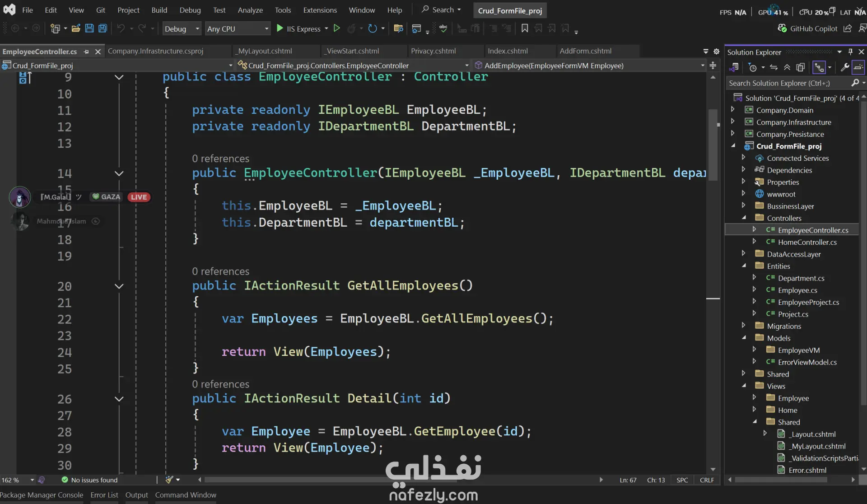Viewport: 867px width, 504px height.
Task: Switch to the Privacy.cshtml tab
Action: [433, 51]
